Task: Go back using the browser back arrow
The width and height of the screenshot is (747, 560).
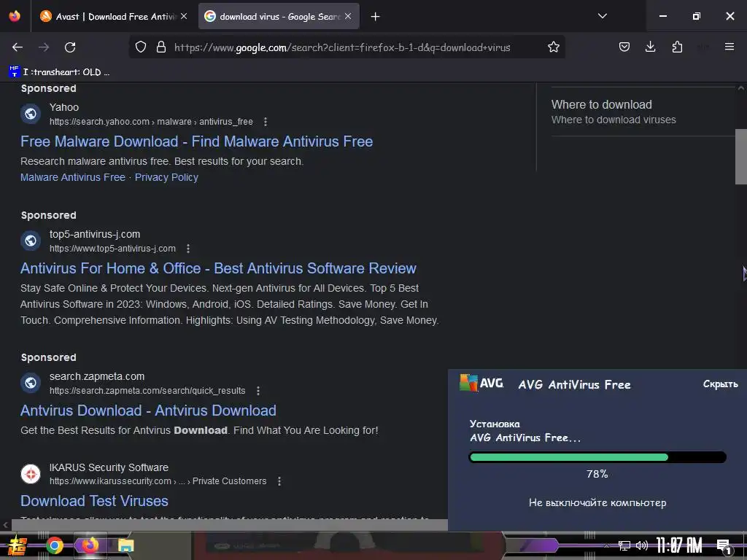Action: tap(18, 47)
